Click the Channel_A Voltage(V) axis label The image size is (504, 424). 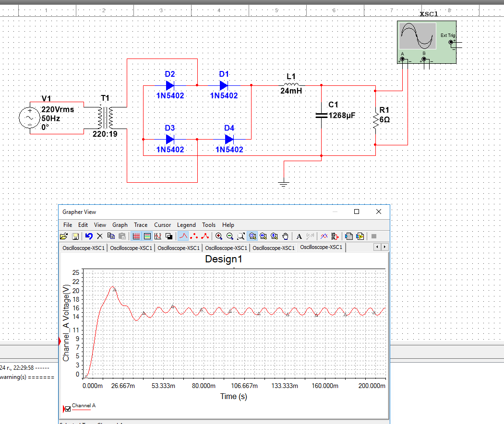[x=66, y=322]
